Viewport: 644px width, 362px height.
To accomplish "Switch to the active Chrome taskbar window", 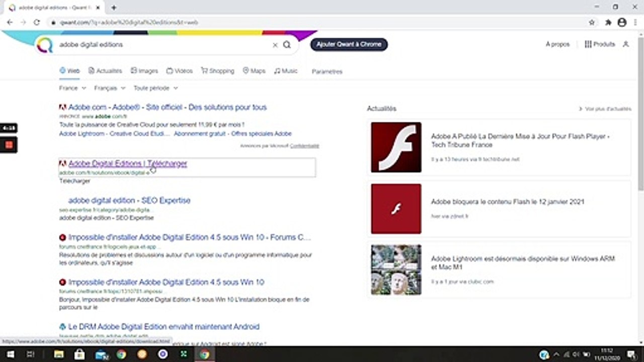I will tap(204, 354).
